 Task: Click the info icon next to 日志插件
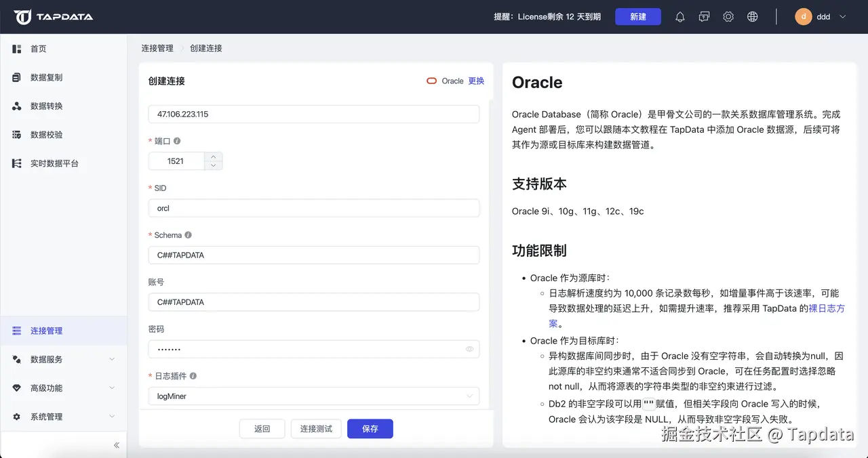pyautogui.click(x=193, y=376)
